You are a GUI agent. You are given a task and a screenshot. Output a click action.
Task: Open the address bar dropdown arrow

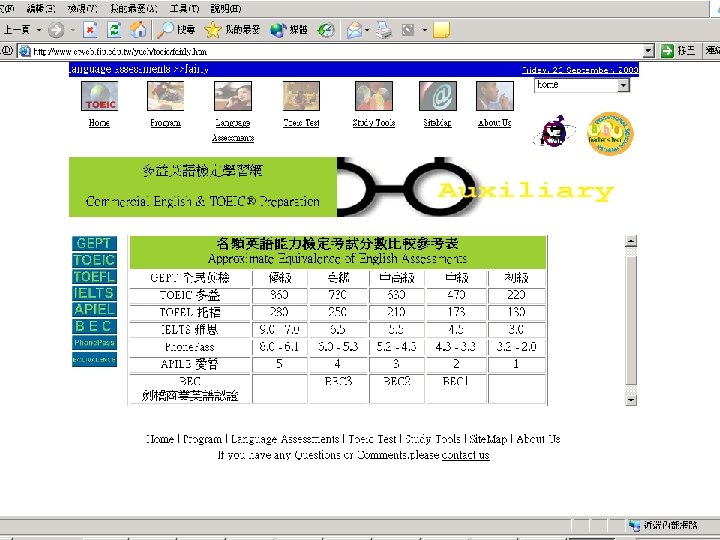click(648, 51)
